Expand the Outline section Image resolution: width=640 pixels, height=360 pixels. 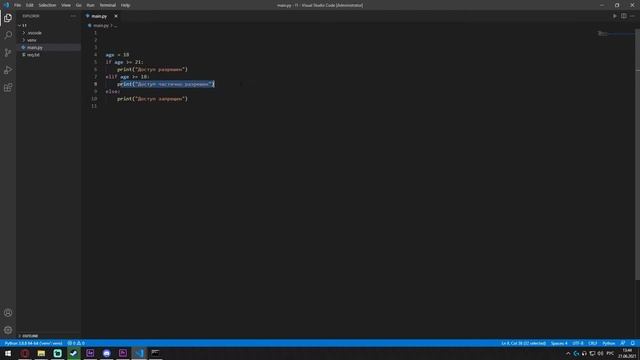[29, 336]
